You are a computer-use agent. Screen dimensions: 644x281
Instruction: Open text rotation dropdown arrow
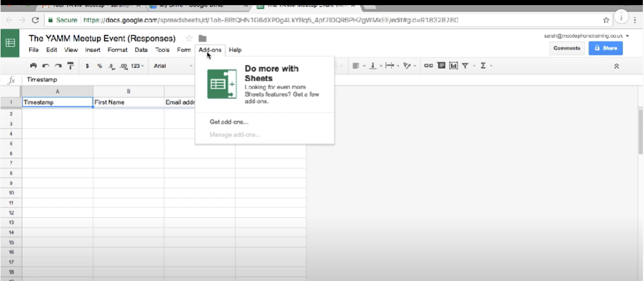tap(415, 66)
